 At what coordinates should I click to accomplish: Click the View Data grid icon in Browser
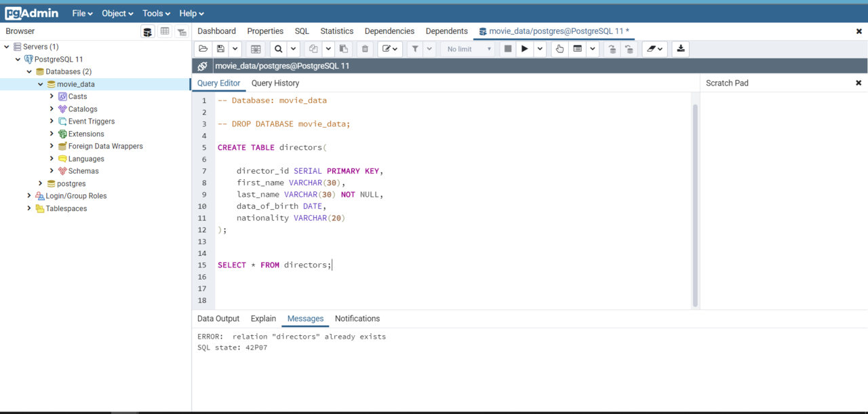tap(165, 32)
